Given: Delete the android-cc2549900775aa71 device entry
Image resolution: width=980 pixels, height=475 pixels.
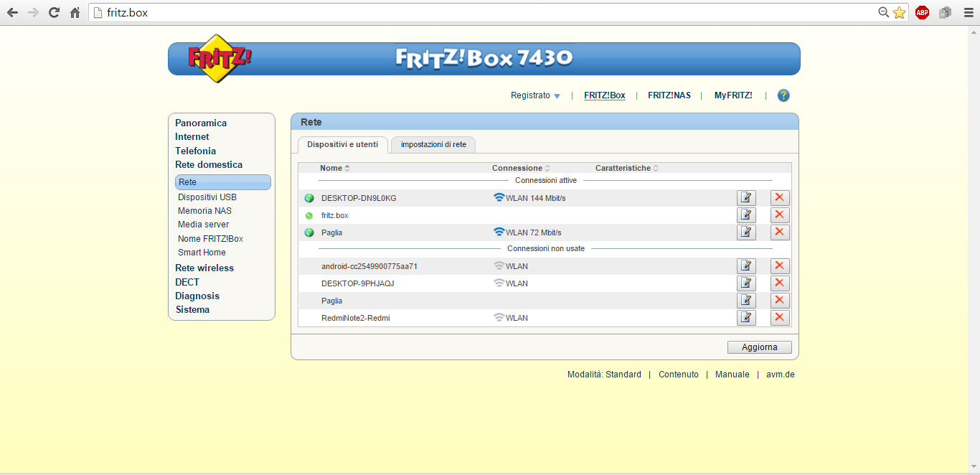Looking at the screenshot, I should coord(780,266).
